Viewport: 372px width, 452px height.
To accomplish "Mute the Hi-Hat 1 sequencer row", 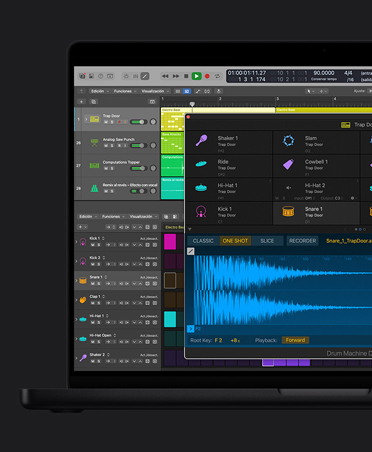I will tap(93, 322).
